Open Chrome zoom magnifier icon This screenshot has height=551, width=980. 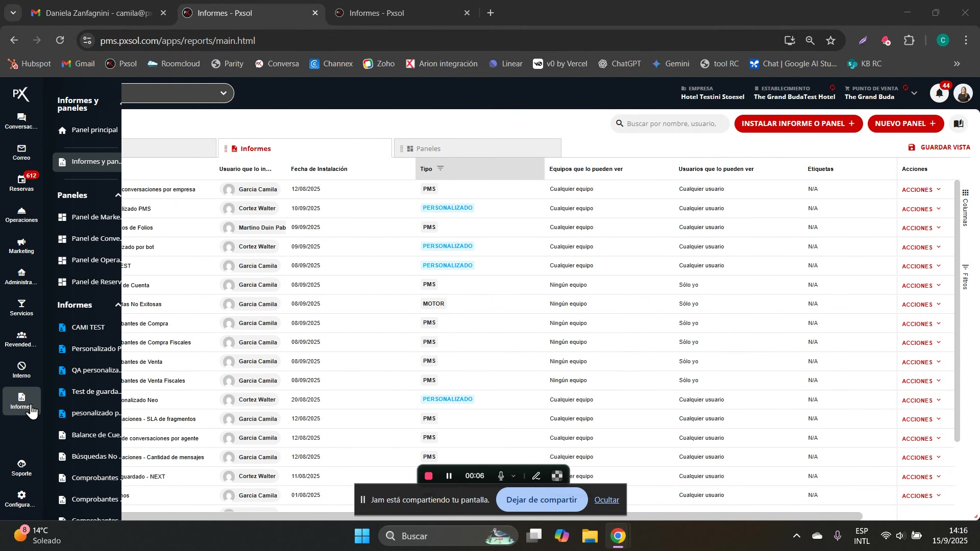point(810,41)
